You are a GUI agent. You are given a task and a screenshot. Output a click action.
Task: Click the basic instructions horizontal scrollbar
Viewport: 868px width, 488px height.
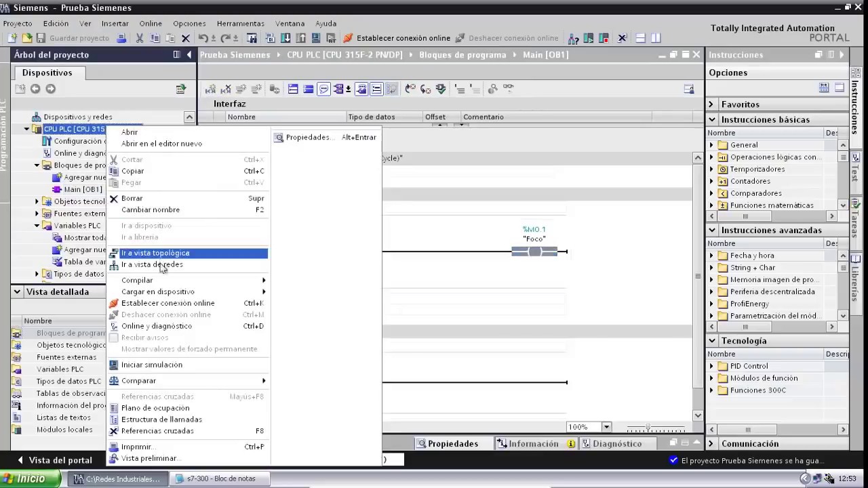click(772, 216)
